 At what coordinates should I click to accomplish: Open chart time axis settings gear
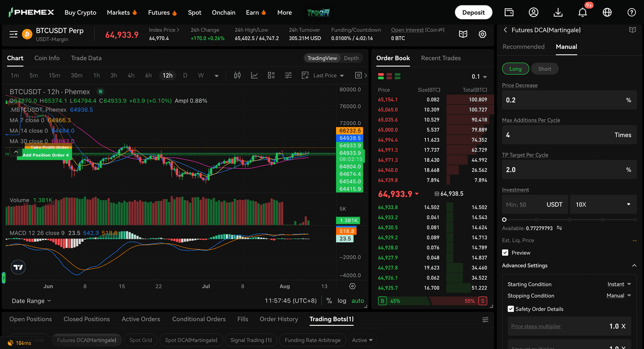tap(352, 286)
